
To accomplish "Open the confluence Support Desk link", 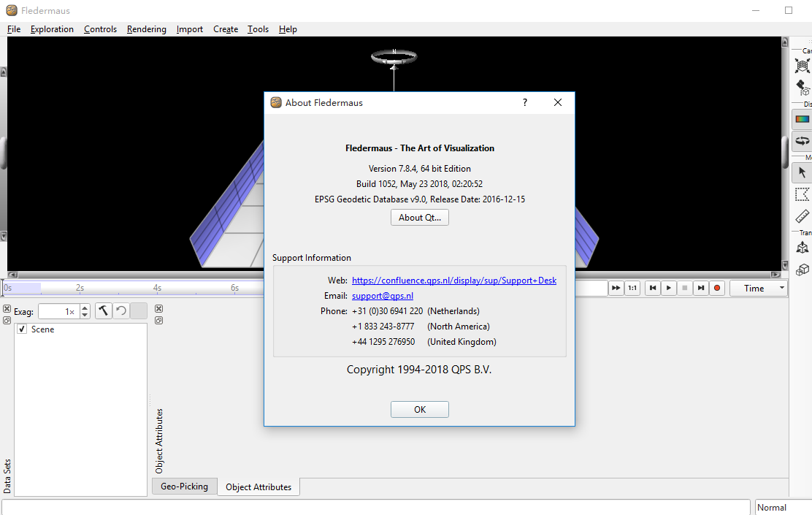I will [453, 281].
